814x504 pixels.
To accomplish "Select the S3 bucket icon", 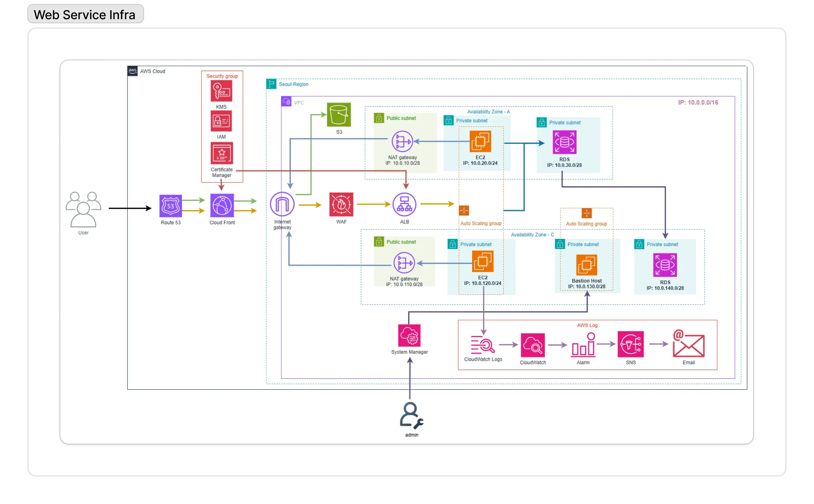I will (339, 115).
